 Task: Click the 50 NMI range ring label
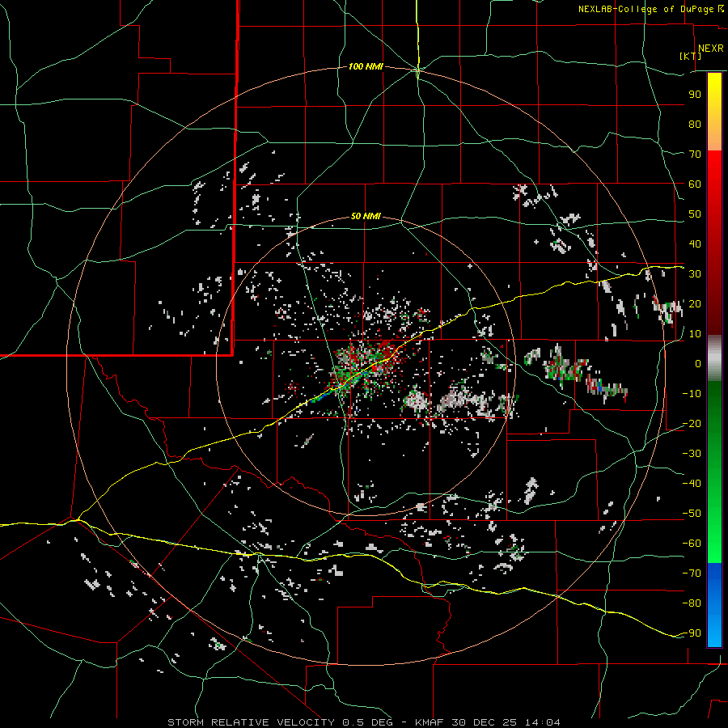[366, 216]
